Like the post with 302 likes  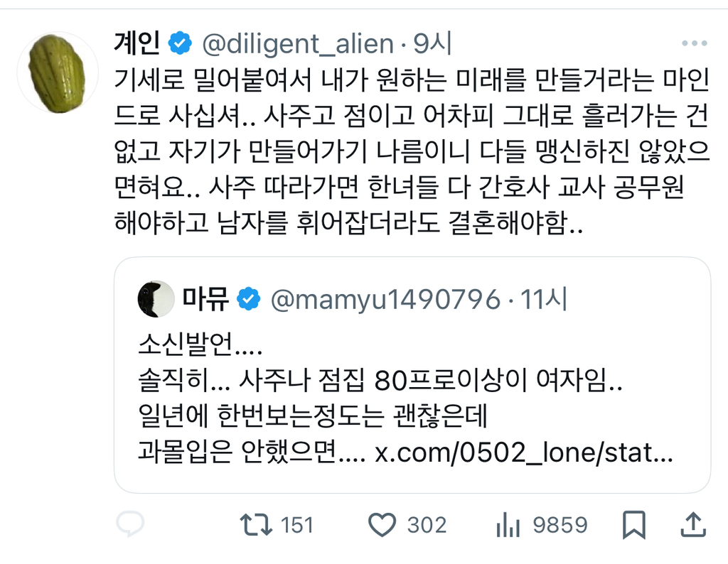click(x=383, y=525)
